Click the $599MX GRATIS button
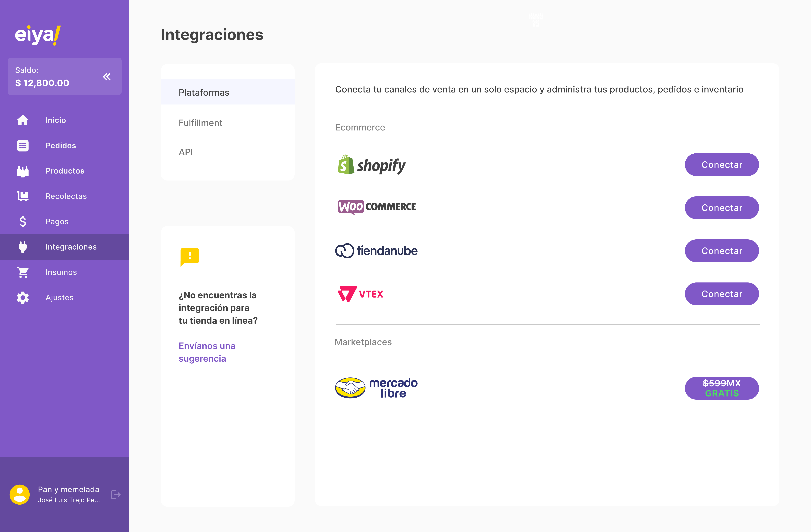Screen dimensions: 811x532 [x=722, y=388]
